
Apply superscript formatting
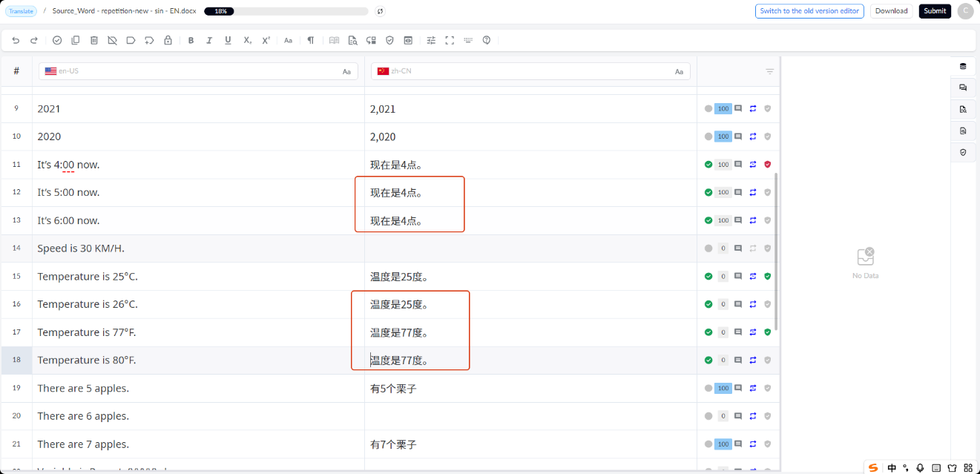(266, 40)
